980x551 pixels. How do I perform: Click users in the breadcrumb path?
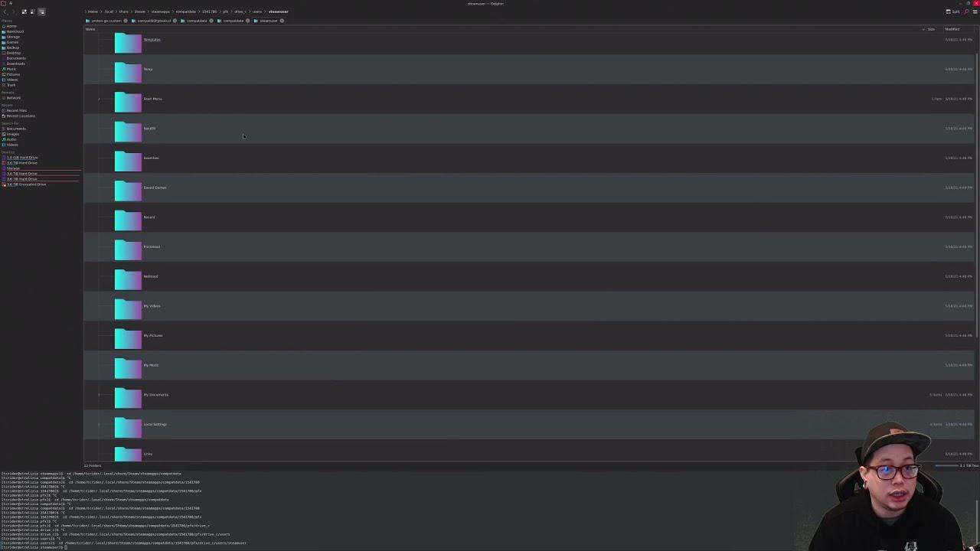[257, 11]
